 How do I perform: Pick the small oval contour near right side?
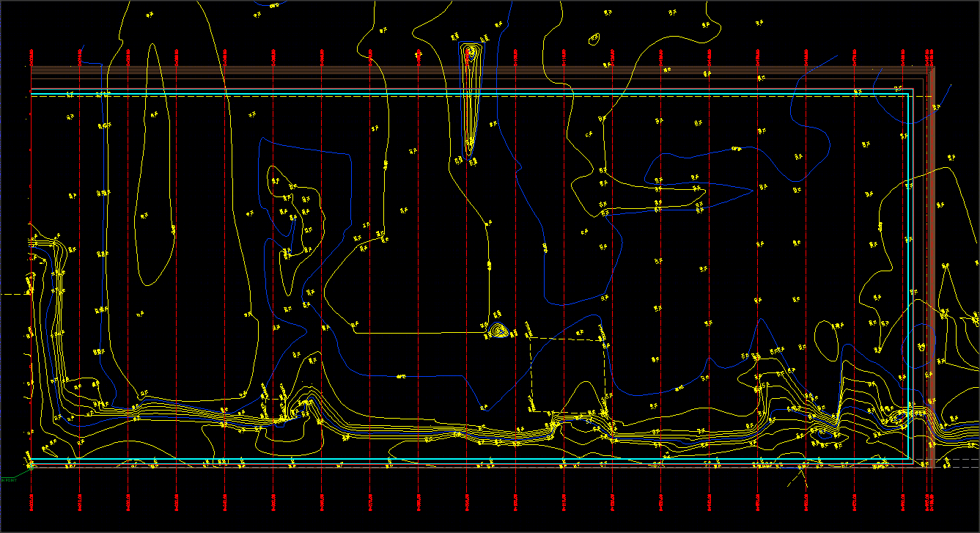coord(828,340)
